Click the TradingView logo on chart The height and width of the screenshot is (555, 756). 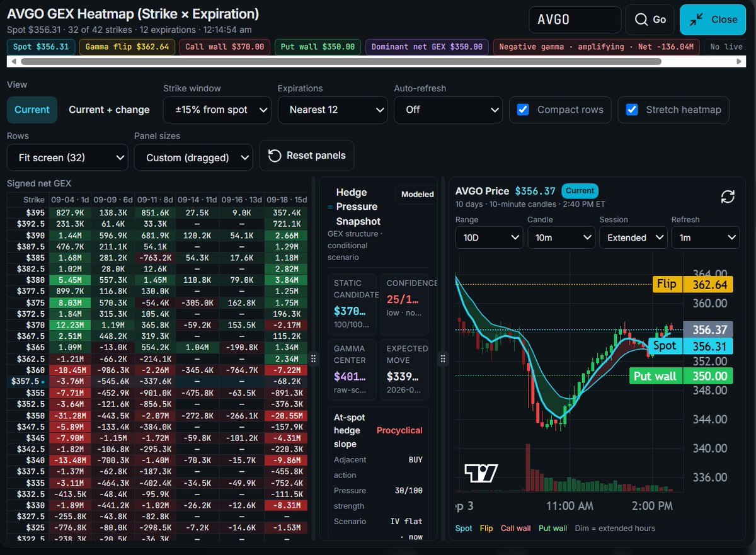tap(481, 473)
